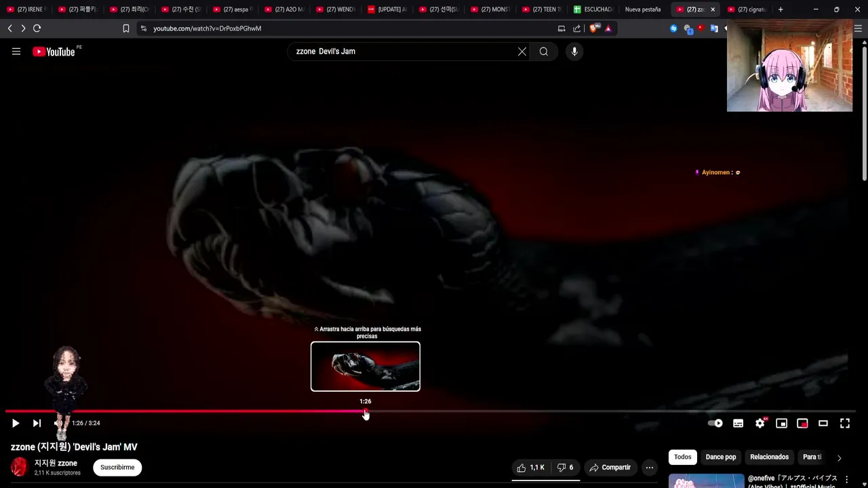
Task: Open the more actions ellipsis menu
Action: pyautogui.click(x=650, y=468)
